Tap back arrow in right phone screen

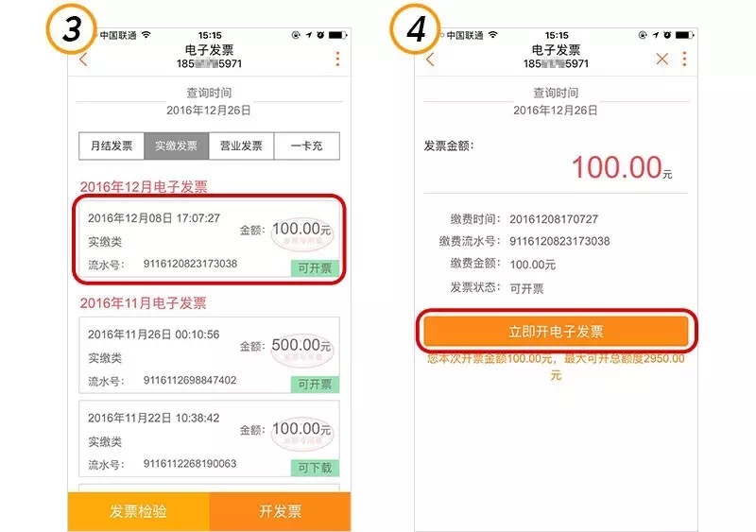(430, 60)
